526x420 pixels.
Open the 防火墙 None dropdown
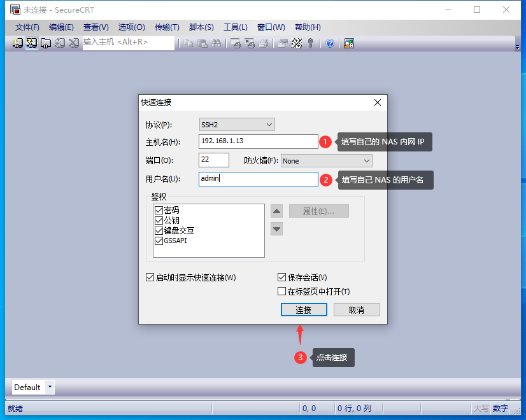coord(327,161)
